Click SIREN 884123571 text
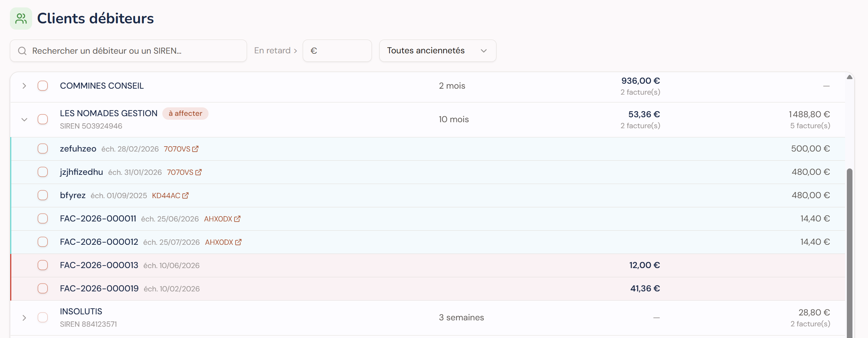This screenshot has height=338, width=868. tap(88, 324)
